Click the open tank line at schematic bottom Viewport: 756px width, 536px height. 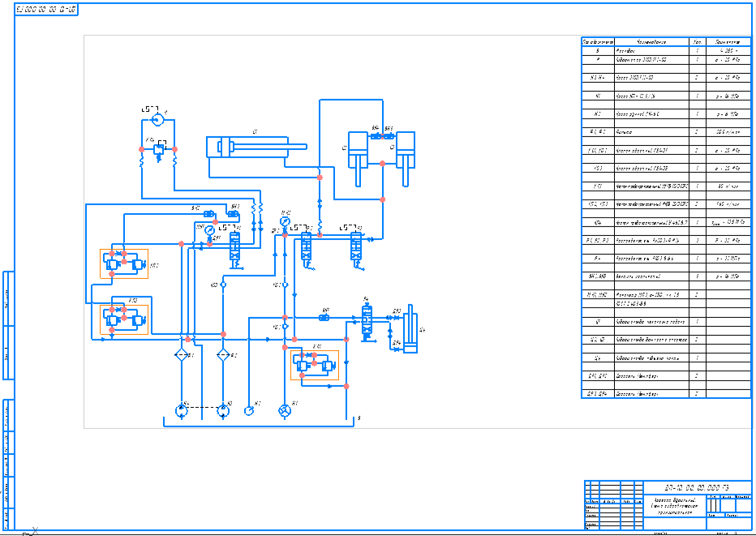(x=260, y=422)
